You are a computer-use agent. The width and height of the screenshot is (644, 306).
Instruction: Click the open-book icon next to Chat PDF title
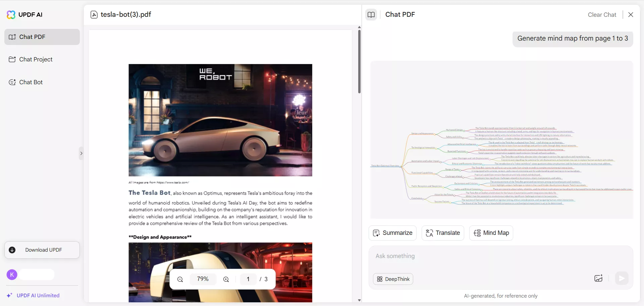(x=371, y=15)
